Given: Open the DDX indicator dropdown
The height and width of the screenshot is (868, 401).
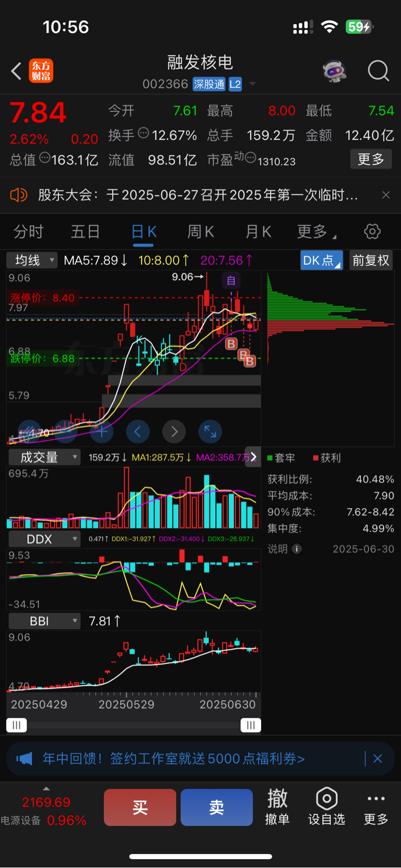Looking at the screenshot, I should pos(44,539).
